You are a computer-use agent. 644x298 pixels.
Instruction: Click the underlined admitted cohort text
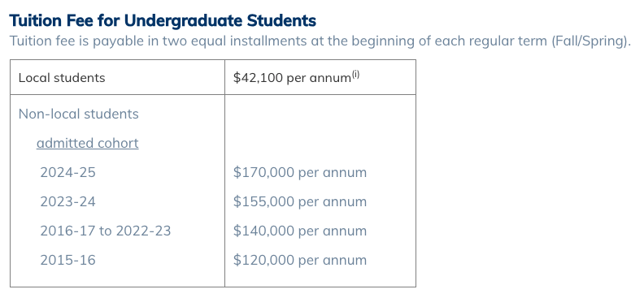point(88,143)
